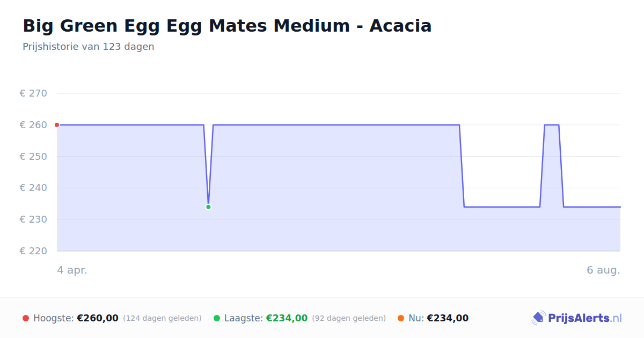Image resolution: width=644 pixels, height=338 pixels.
Task: Click the 6 aug. end date label
Action: point(603,270)
